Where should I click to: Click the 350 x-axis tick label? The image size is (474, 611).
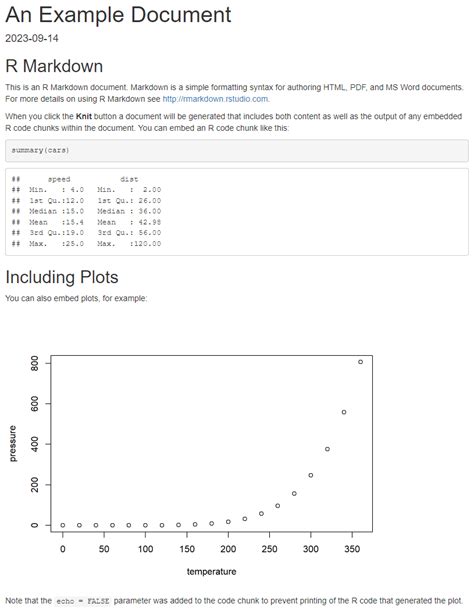[352, 549]
